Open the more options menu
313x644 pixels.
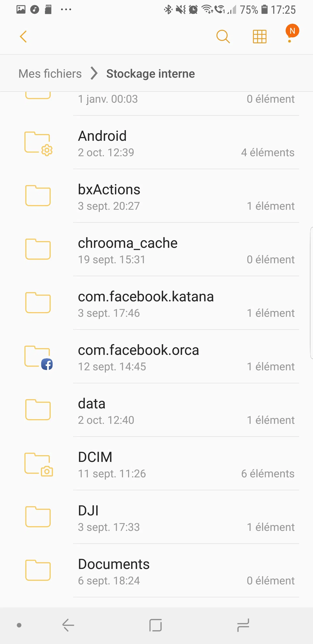[290, 37]
